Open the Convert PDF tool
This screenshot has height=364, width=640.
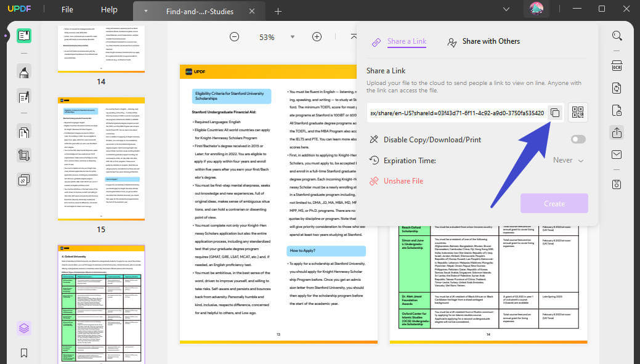pos(617,88)
